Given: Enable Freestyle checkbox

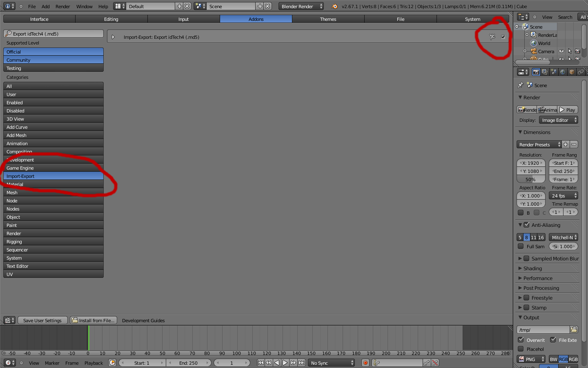Looking at the screenshot, I should (526, 298).
